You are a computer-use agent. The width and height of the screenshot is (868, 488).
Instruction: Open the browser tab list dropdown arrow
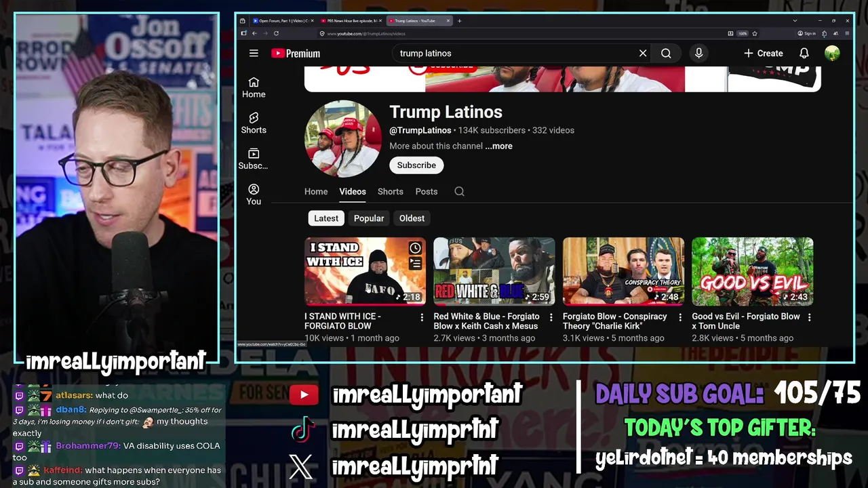click(795, 21)
